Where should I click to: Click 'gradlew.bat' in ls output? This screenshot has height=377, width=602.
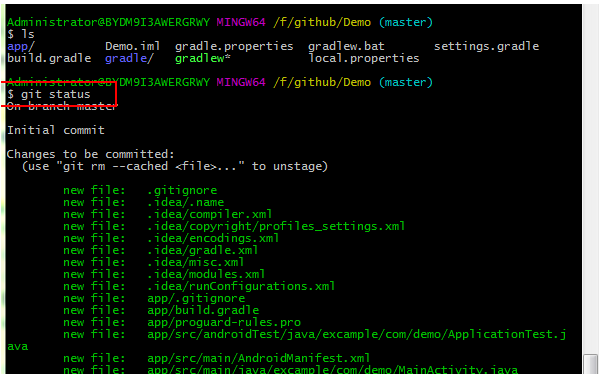(346, 46)
